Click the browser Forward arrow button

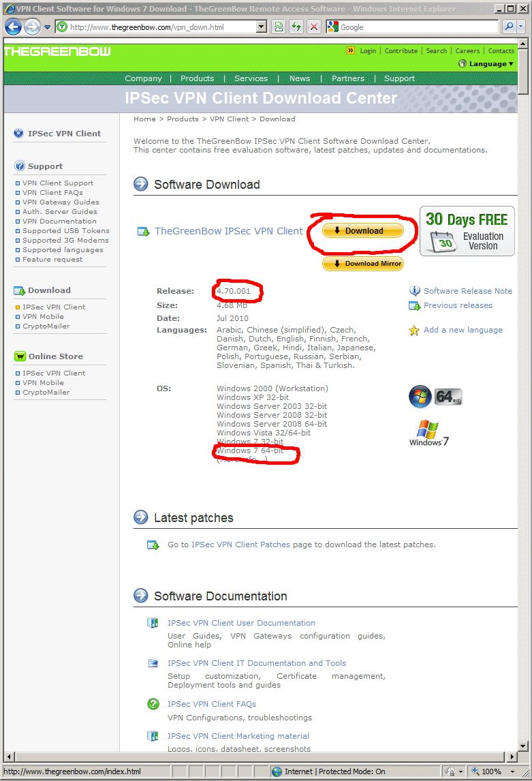32,27
